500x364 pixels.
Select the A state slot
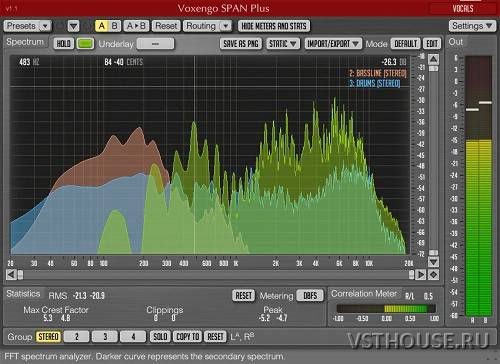coord(102,26)
